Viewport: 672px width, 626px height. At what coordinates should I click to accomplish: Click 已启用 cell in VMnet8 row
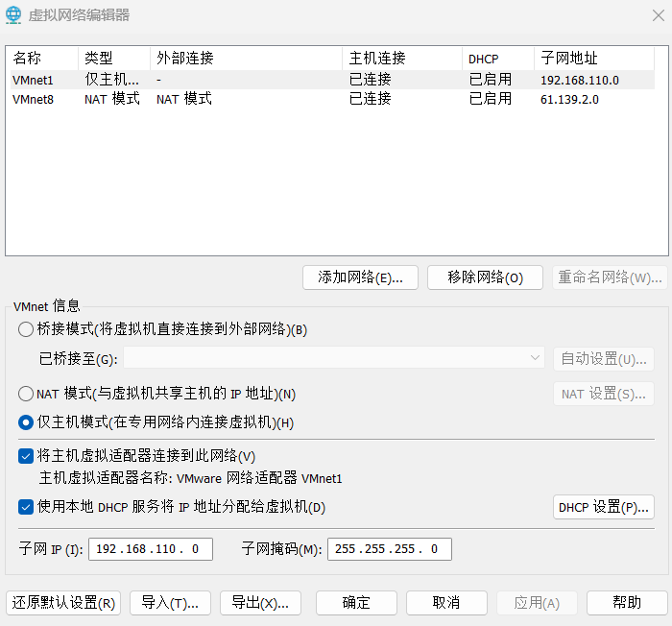[x=491, y=99]
